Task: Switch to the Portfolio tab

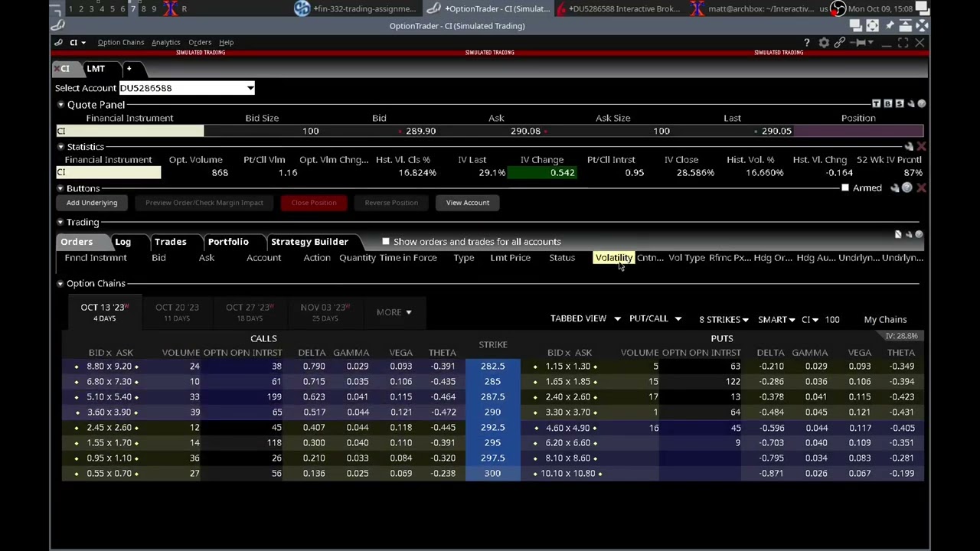Action: point(228,242)
